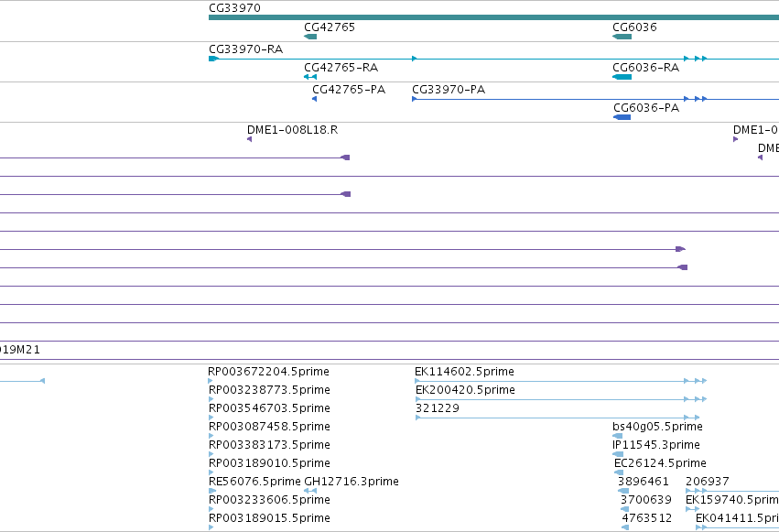The image size is (779, 532).
Task: Click the 3700639 feature label
Action: coord(646,500)
